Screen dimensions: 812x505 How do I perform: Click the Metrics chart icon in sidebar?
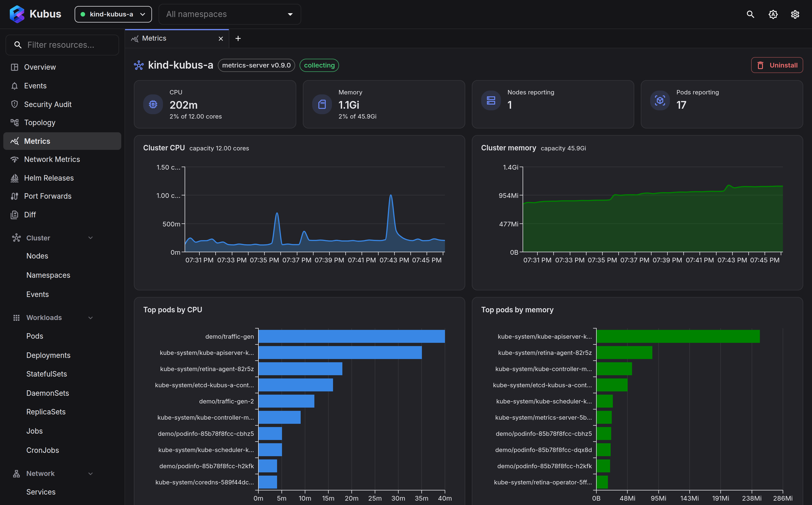click(14, 141)
